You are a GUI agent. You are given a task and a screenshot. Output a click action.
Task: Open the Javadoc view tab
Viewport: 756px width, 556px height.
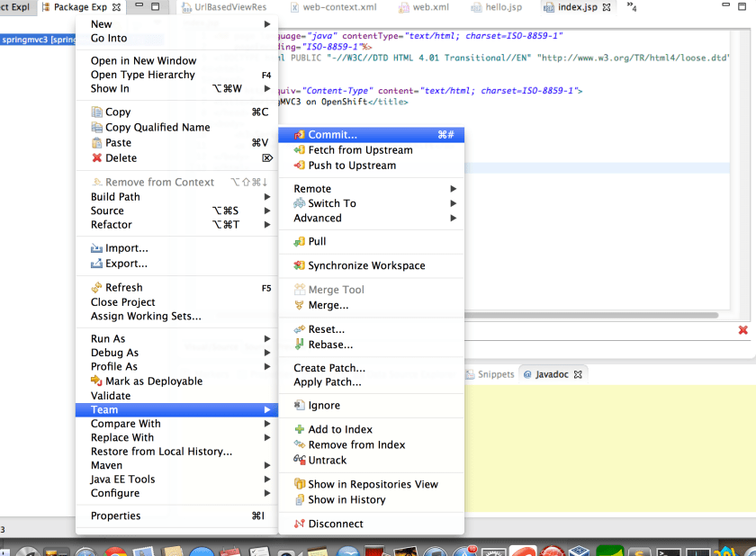553,374
